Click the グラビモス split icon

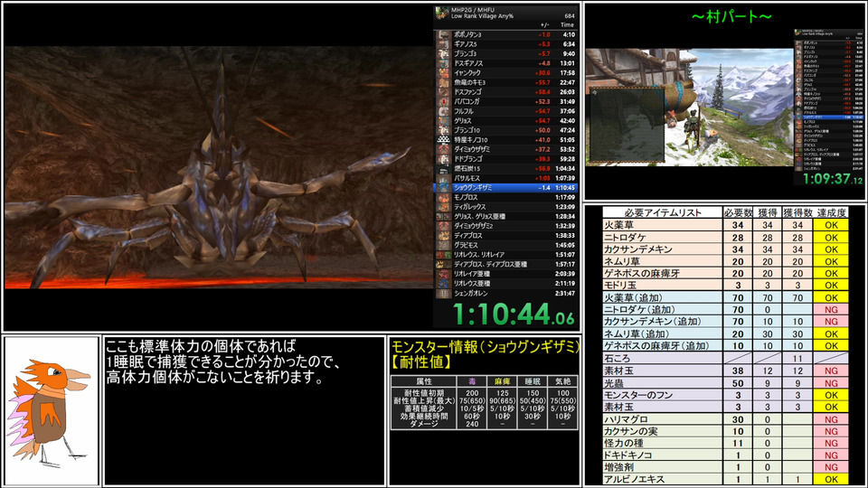444,245
